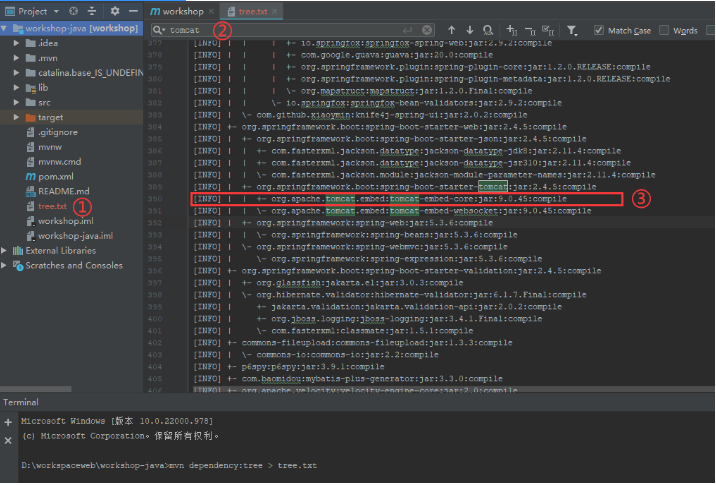
Task: Expand the src folder
Action: pyautogui.click(x=16, y=102)
